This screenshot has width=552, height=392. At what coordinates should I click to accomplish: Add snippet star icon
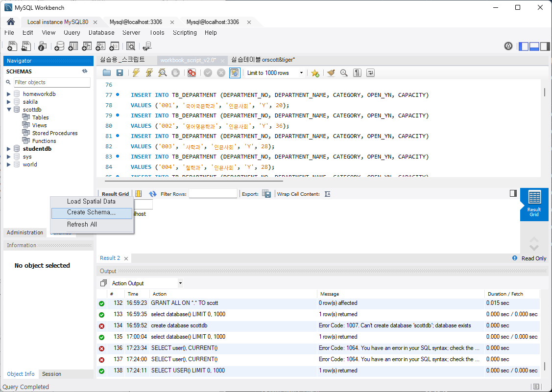(315, 73)
